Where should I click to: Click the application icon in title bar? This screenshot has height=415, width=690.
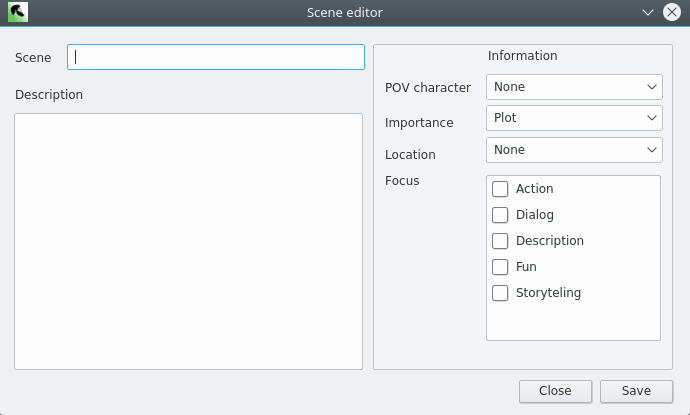18,12
